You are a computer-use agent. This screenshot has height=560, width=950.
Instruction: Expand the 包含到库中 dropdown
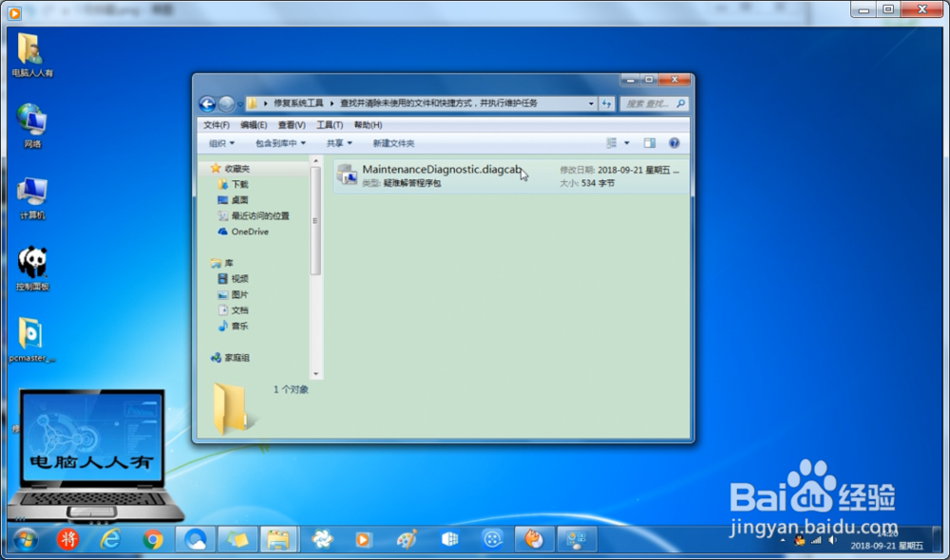[x=280, y=143]
